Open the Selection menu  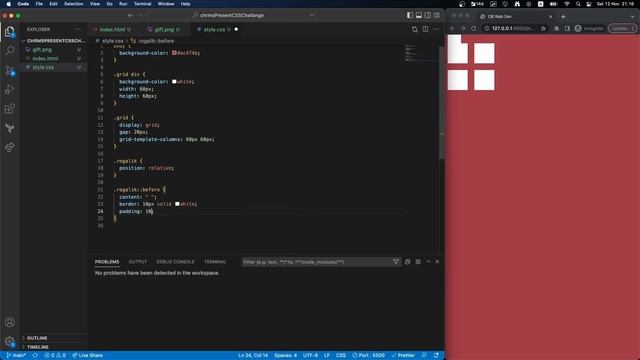[73, 4]
